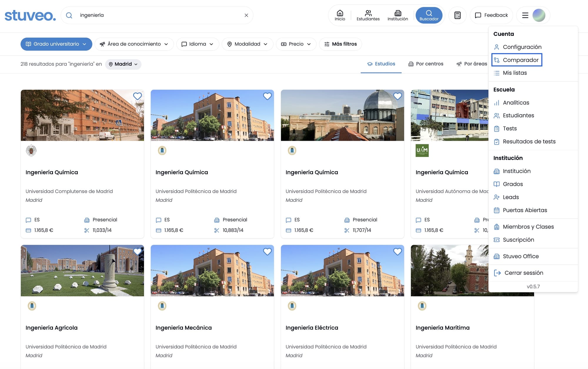Click the Complutense card building photo

coord(82,115)
